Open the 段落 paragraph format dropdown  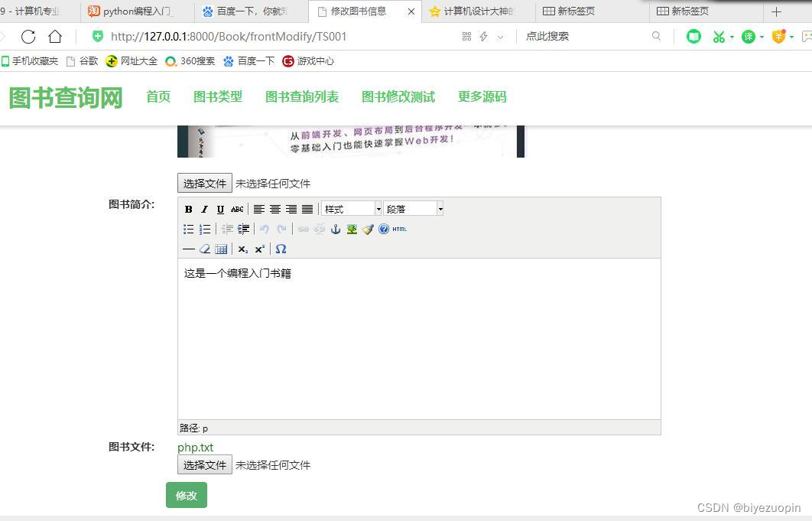point(409,208)
